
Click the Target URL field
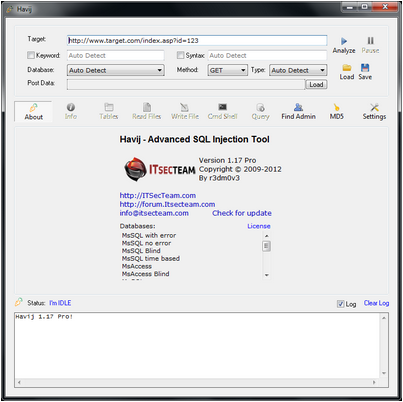197,40
